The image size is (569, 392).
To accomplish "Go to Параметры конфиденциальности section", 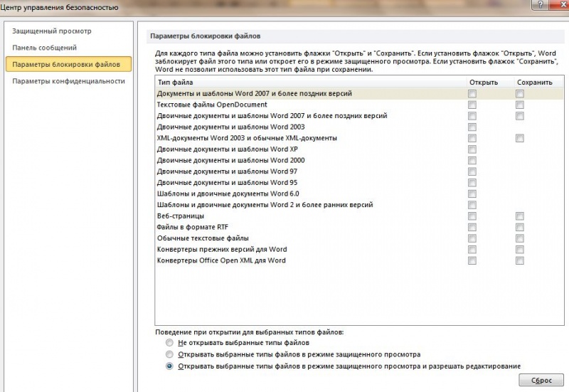I will [x=68, y=81].
